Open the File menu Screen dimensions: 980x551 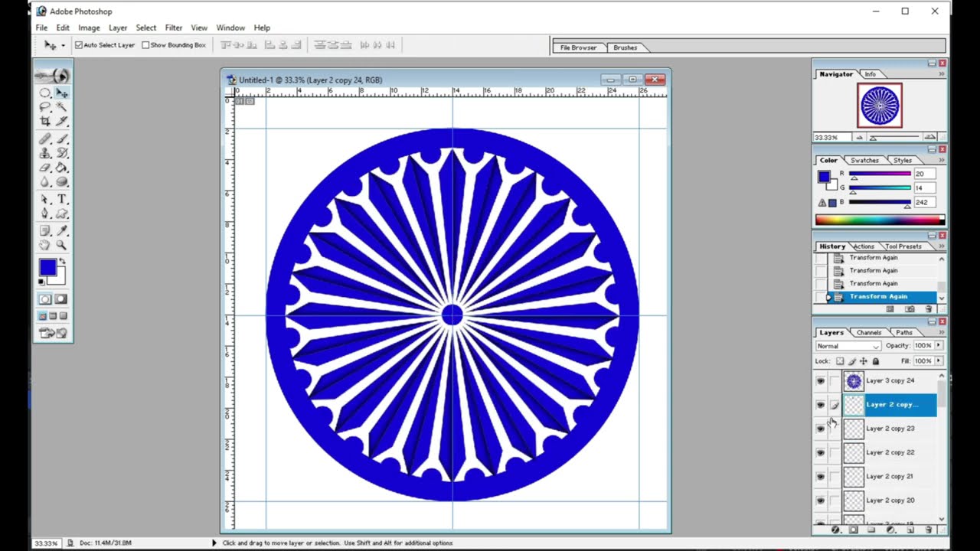point(41,28)
